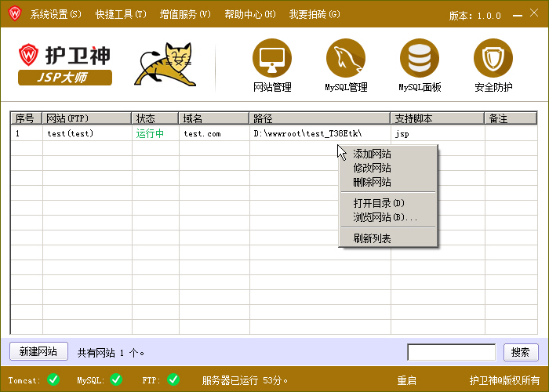Choose 打开目录(D) from context menu
Screen dimensions: 549x392
388,203
